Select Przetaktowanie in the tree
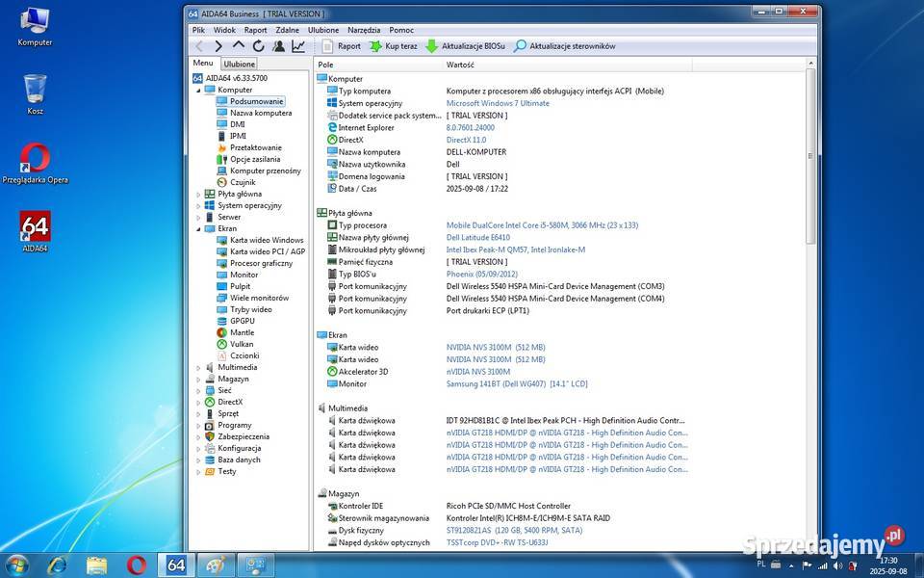 pyautogui.click(x=255, y=147)
